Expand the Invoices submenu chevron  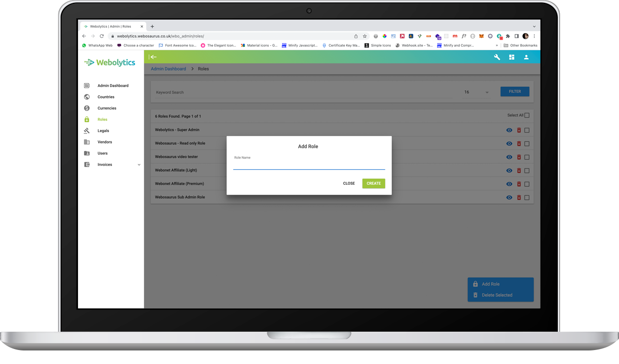139,165
